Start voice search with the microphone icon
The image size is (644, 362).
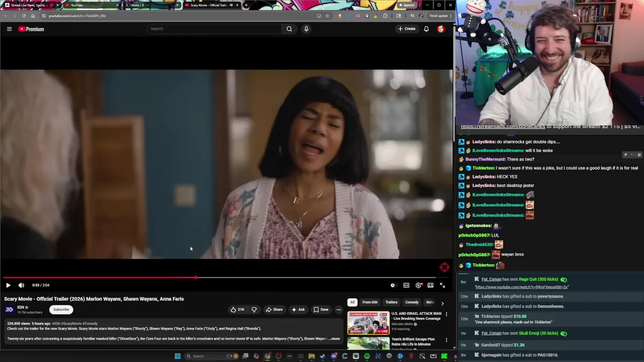306,29
